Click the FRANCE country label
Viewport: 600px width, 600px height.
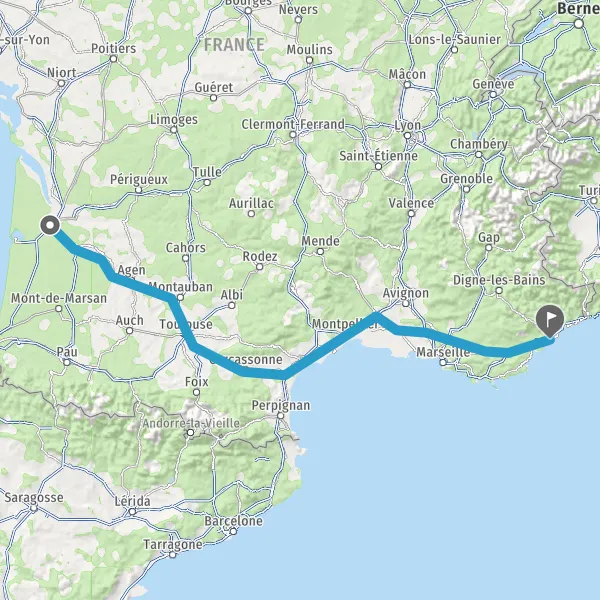coord(234,45)
